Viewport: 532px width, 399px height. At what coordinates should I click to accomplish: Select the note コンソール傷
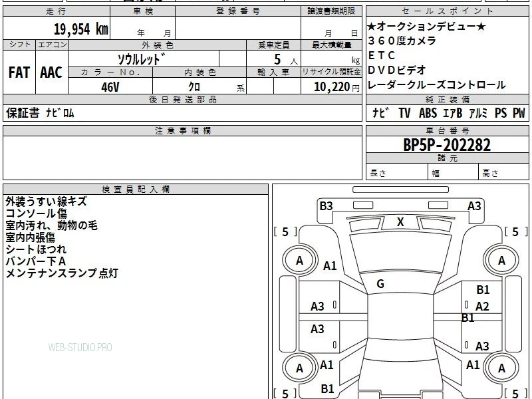[x=37, y=213]
